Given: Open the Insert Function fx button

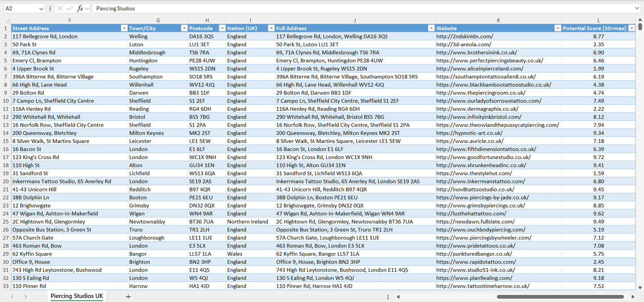Looking at the screenshot, I should pyautogui.click(x=80, y=8).
